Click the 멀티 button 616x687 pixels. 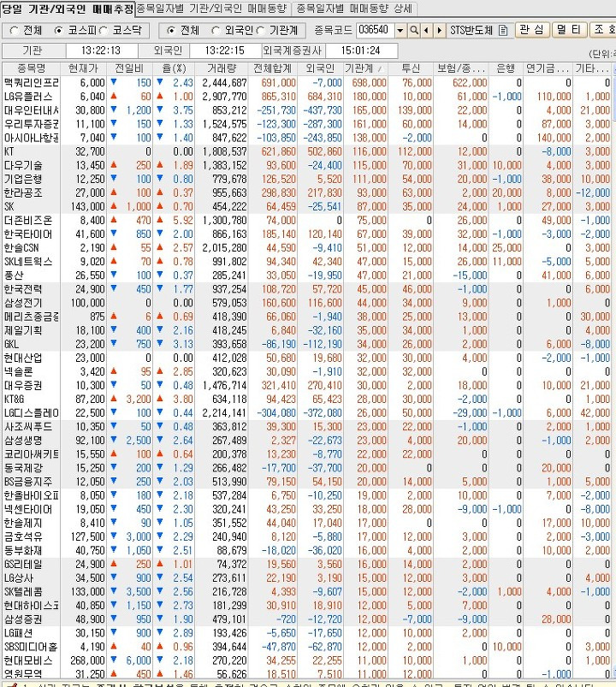[569, 30]
